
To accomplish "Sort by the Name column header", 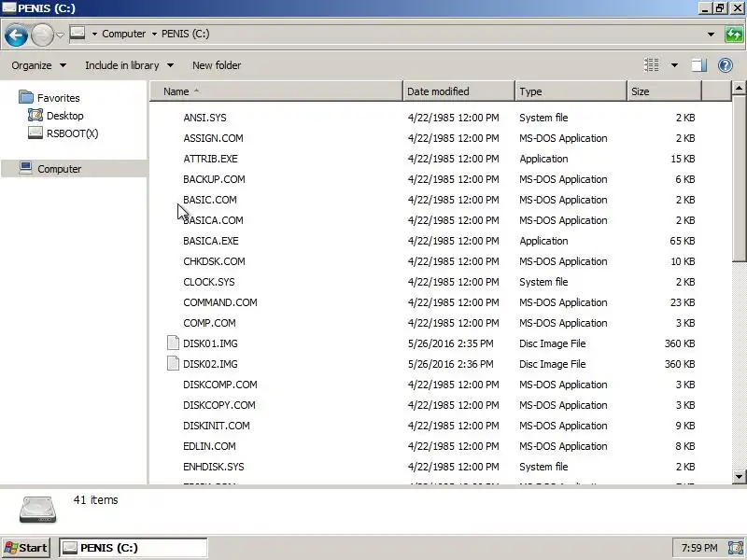I will (x=276, y=91).
